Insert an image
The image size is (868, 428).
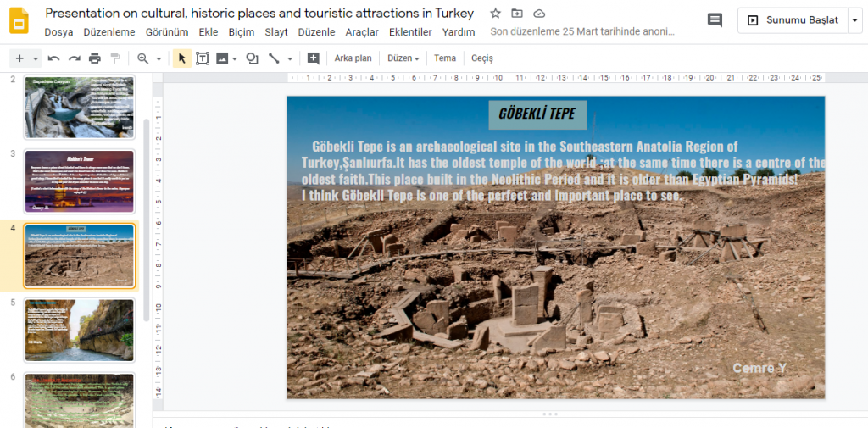pyautogui.click(x=222, y=58)
